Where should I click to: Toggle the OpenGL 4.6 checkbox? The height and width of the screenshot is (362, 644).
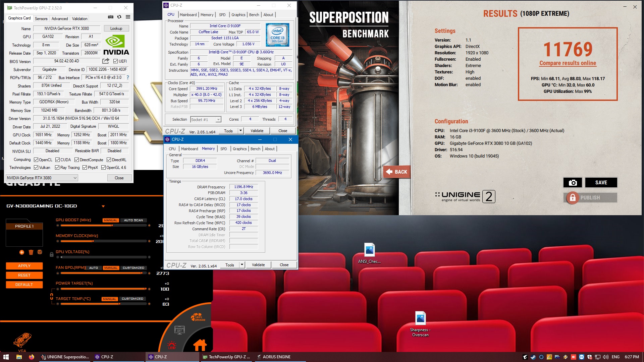click(x=103, y=168)
